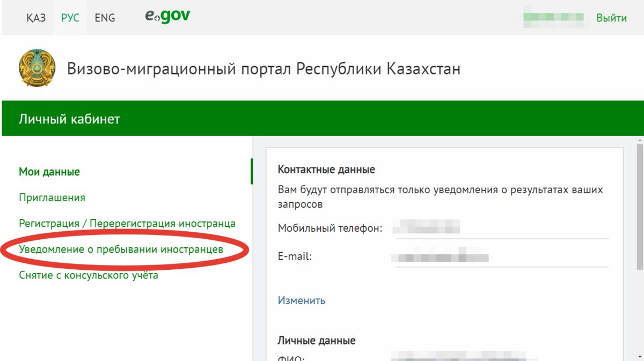Viewport: 644px width, 361px height.
Task: Click the Мобильный телефон label
Action: [x=330, y=229]
